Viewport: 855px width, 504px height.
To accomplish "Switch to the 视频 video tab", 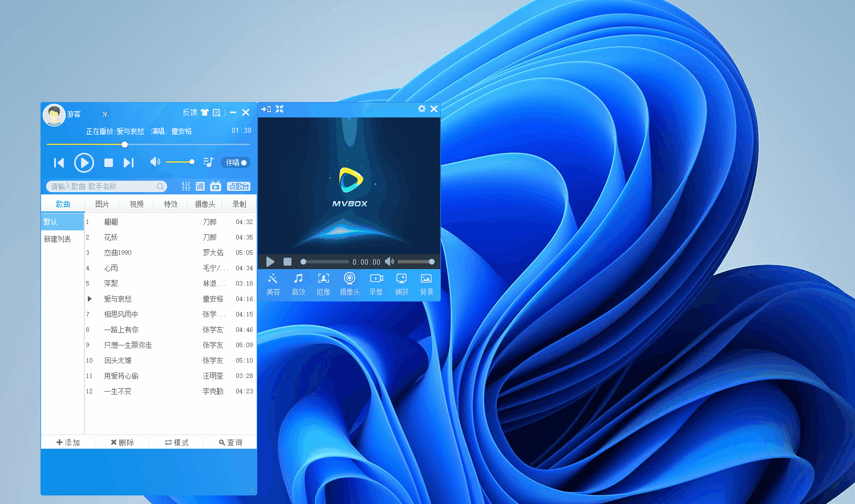I will 136,204.
